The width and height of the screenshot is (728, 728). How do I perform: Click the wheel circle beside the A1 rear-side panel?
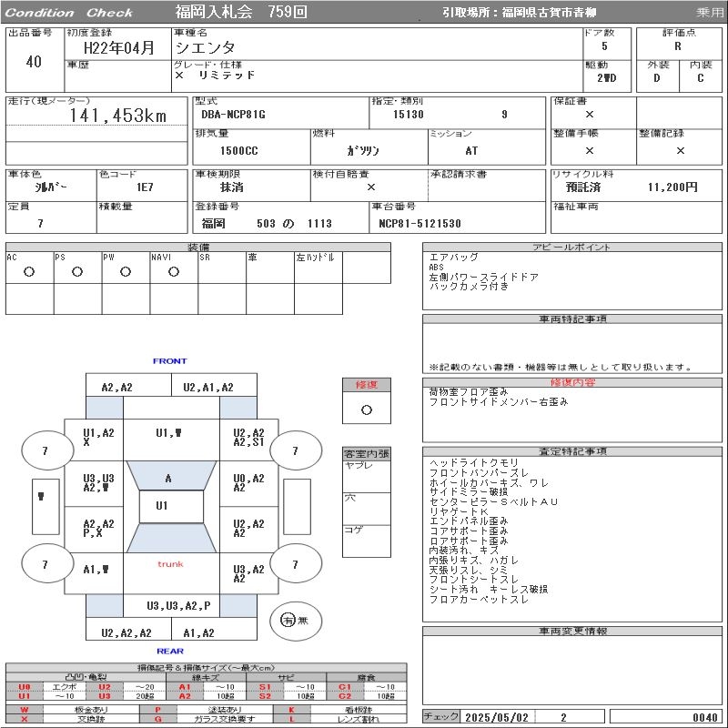click(45, 564)
